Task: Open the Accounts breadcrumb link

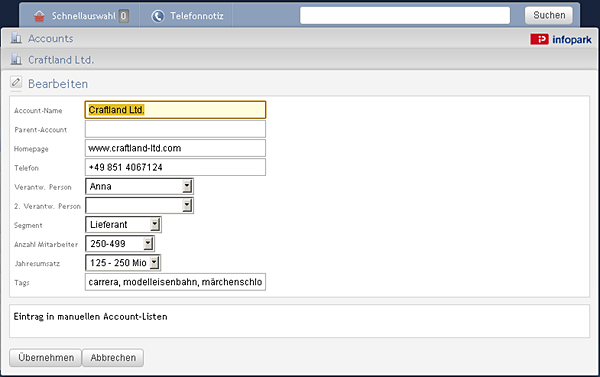Action: coord(51,38)
